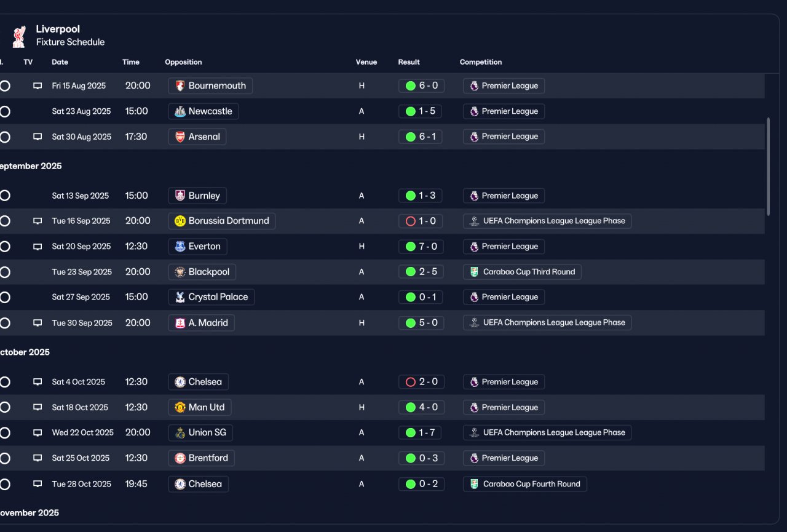Sort by the Result column header

pyautogui.click(x=409, y=62)
